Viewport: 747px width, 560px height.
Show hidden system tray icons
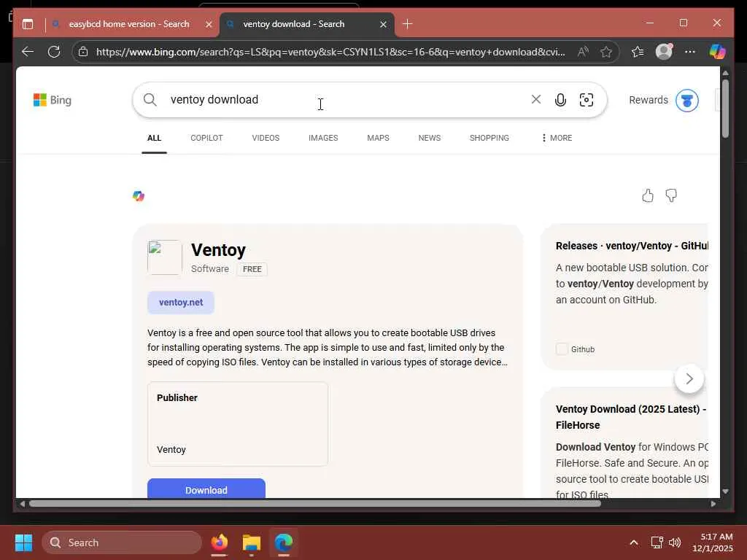click(634, 542)
